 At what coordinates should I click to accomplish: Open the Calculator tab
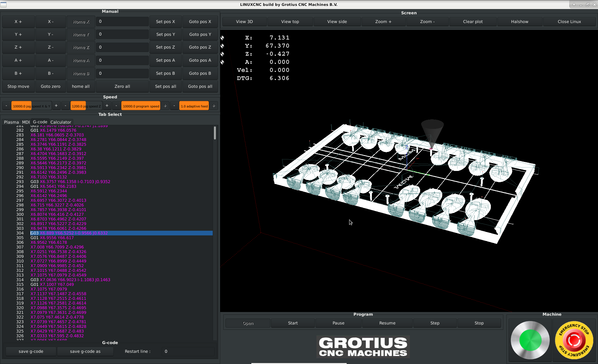(61, 122)
